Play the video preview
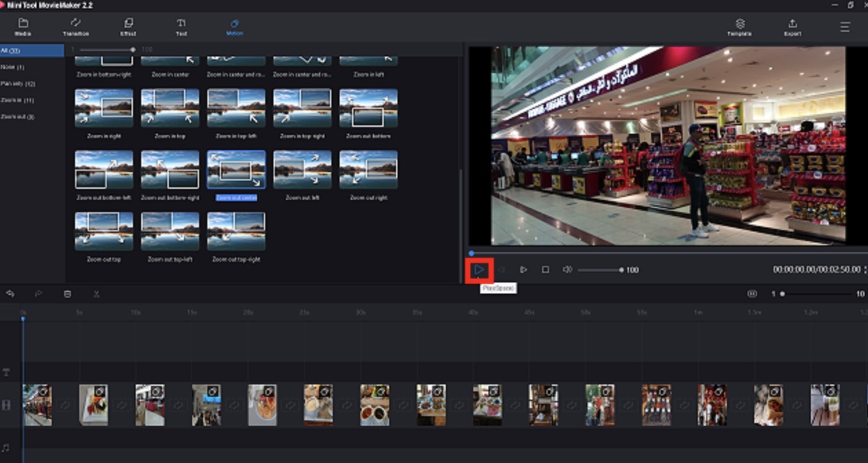The height and width of the screenshot is (463, 868). coord(479,269)
